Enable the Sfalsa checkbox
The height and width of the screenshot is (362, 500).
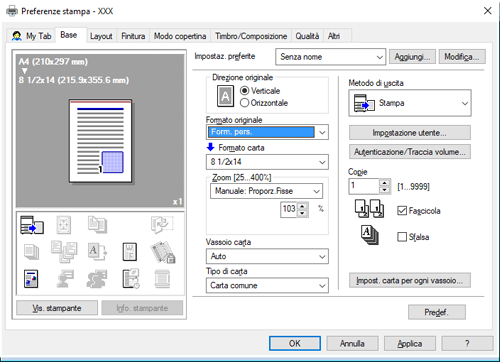[402, 237]
